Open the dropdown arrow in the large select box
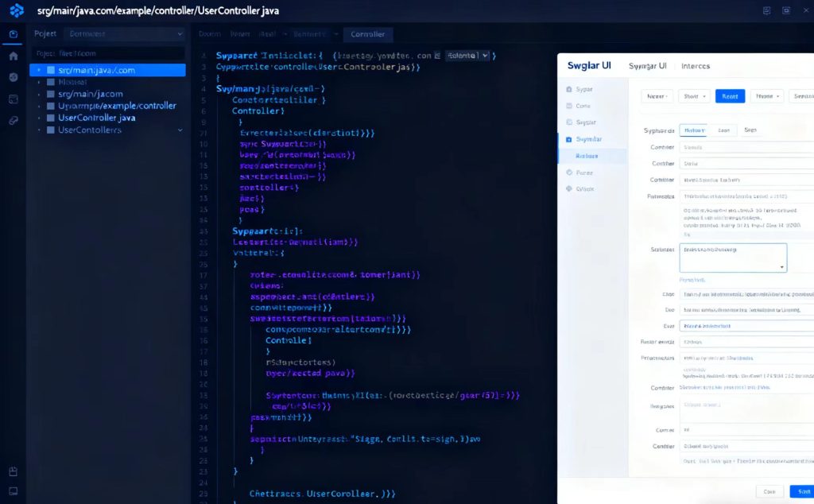The image size is (814, 504). pos(782,267)
